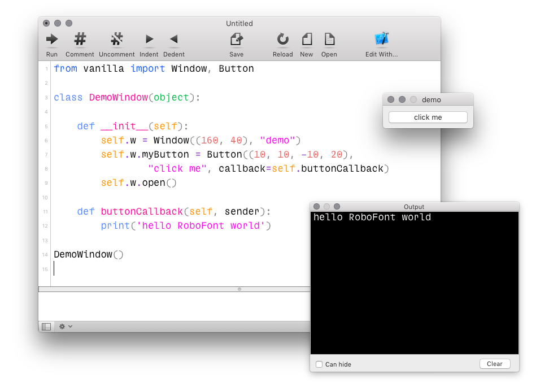Click the 'hello RoboFont world' string in code
Screen dimensions: 549x392
(x=201, y=226)
